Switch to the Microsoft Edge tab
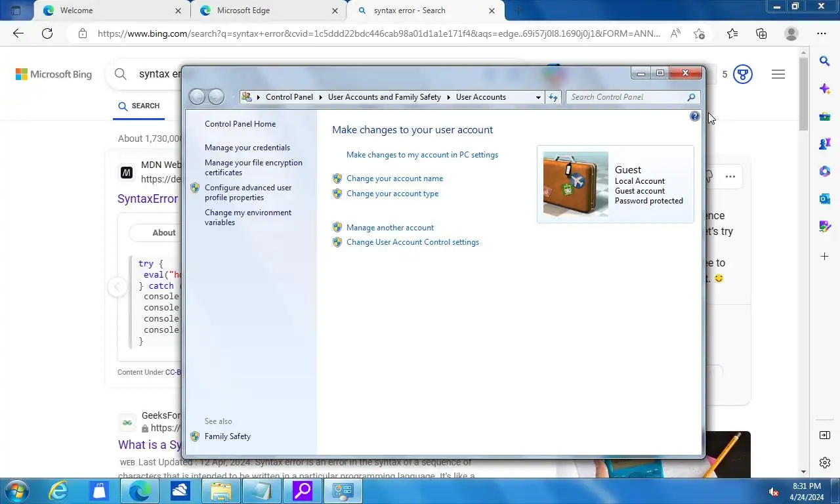Viewport: 840px width, 504px height. (x=268, y=10)
